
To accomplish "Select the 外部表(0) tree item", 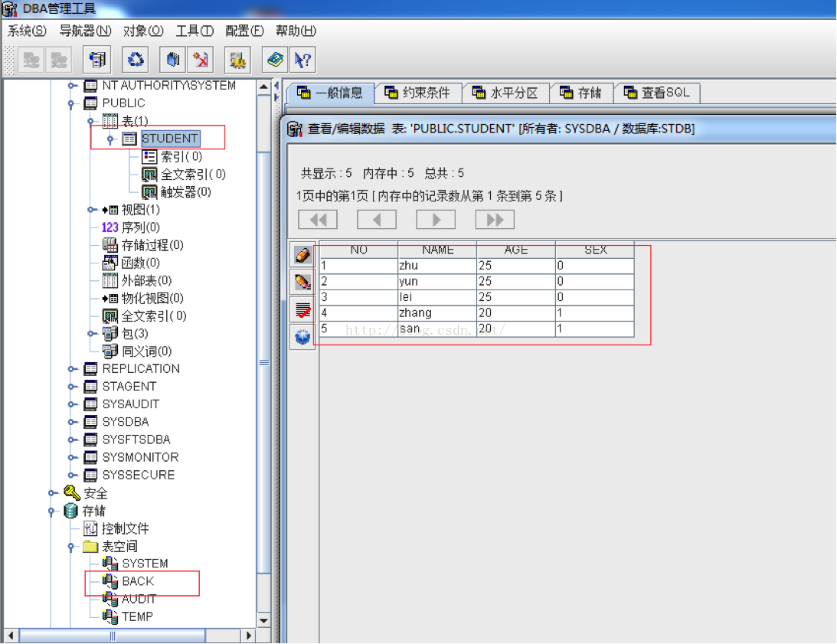I will tap(146, 280).
